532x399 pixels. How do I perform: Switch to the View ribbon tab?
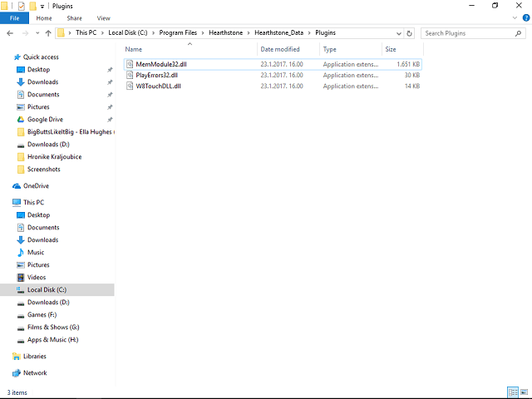pyautogui.click(x=103, y=18)
